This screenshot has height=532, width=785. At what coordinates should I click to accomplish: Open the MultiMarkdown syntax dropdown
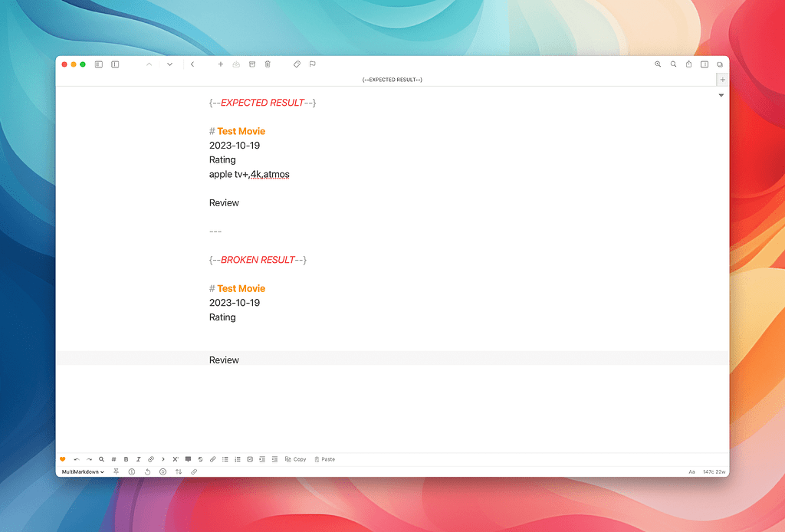83,471
